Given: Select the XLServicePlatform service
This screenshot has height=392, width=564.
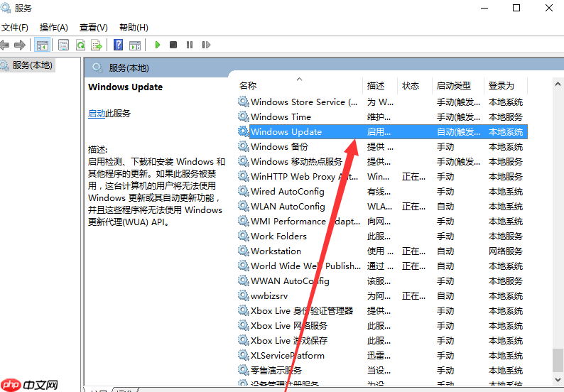Looking at the screenshot, I should [382, 356].
